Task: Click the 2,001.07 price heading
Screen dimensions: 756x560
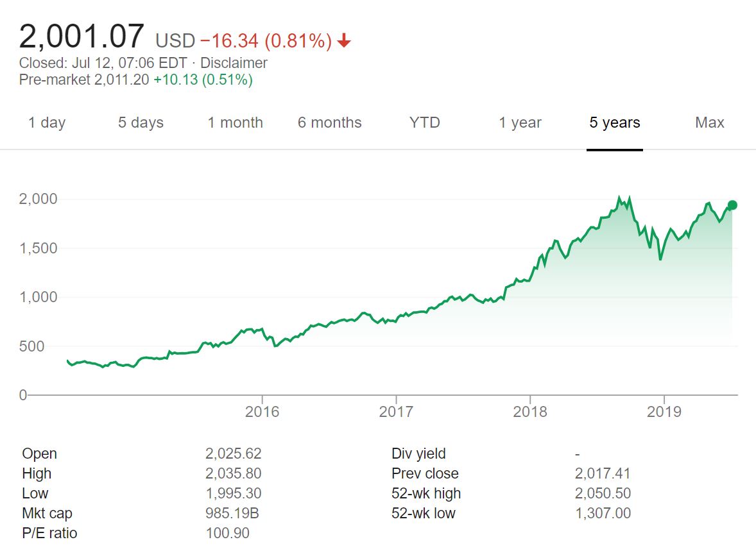Action: (82, 36)
